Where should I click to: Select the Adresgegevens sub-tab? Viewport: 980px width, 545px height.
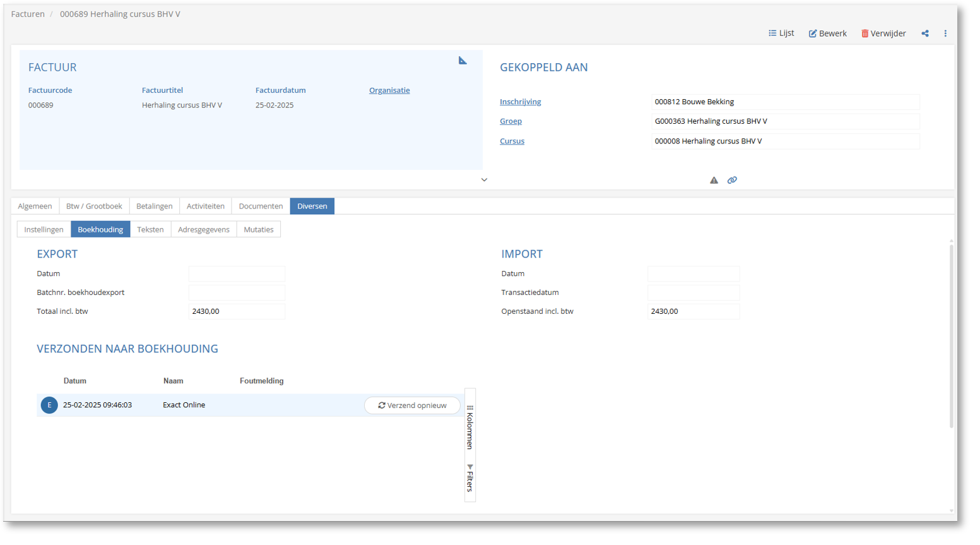pos(203,230)
